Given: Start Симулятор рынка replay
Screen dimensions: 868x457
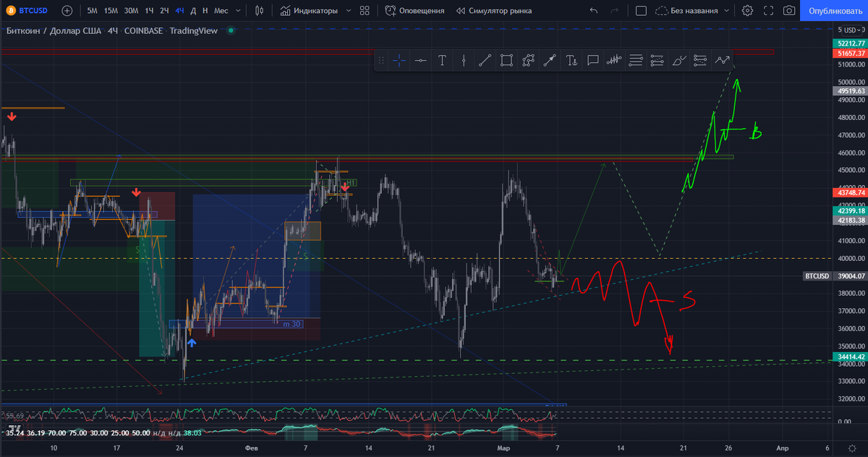Looking at the screenshot, I should click(493, 11).
